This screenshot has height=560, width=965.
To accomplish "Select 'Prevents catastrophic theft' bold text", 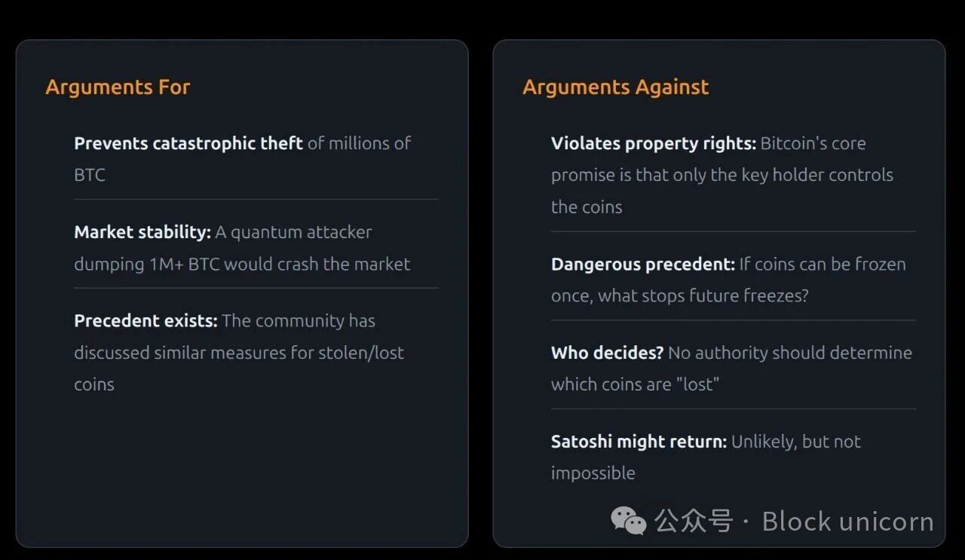I will (x=188, y=143).
